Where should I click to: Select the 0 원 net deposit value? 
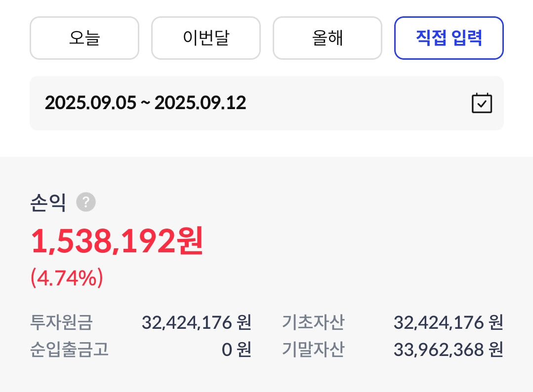(x=236, y=350)
